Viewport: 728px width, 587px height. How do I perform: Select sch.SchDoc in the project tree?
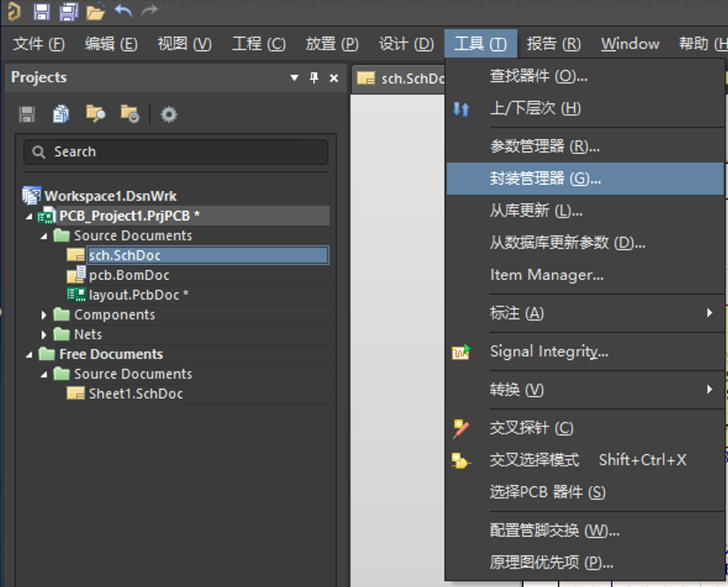point(208,255)
